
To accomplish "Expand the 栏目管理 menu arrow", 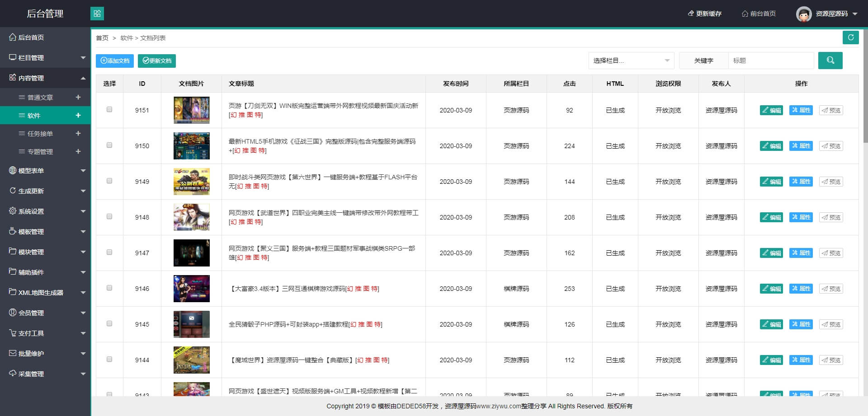I will point(83,58).
